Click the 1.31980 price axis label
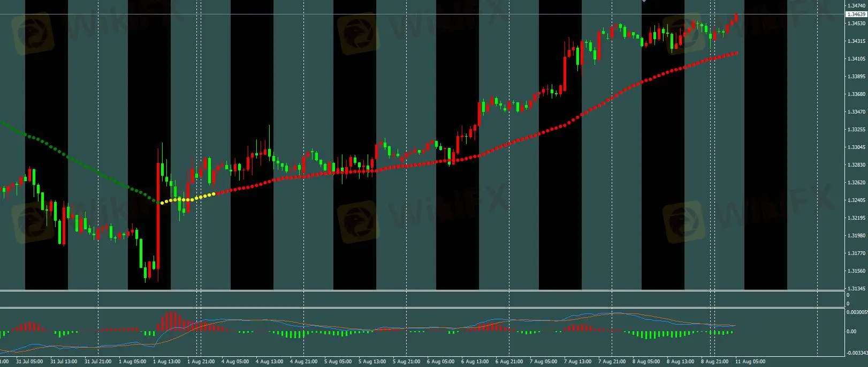Screen dimensions: 868x367 point(857,235)
